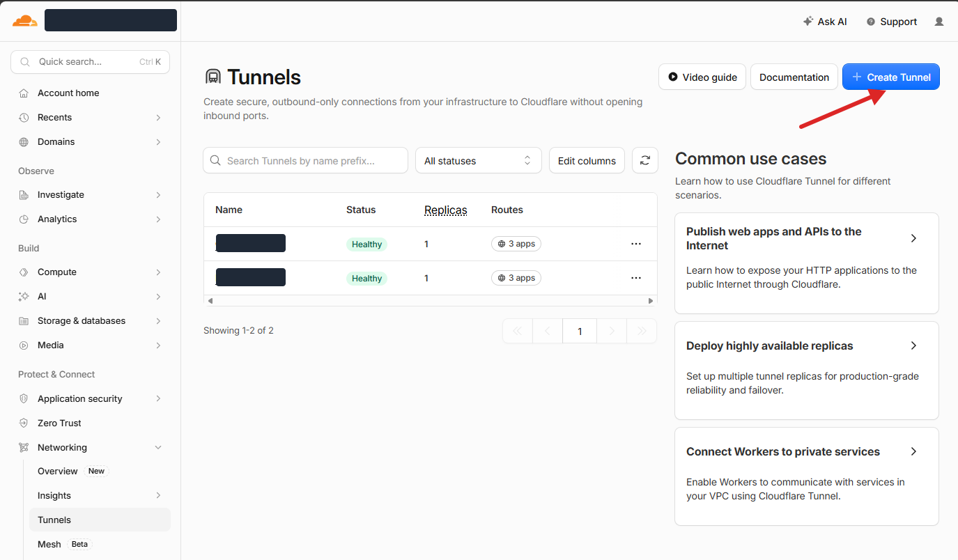Open Networking Overview sub-item
Screen dimensions: 958x560
[58, 472]
